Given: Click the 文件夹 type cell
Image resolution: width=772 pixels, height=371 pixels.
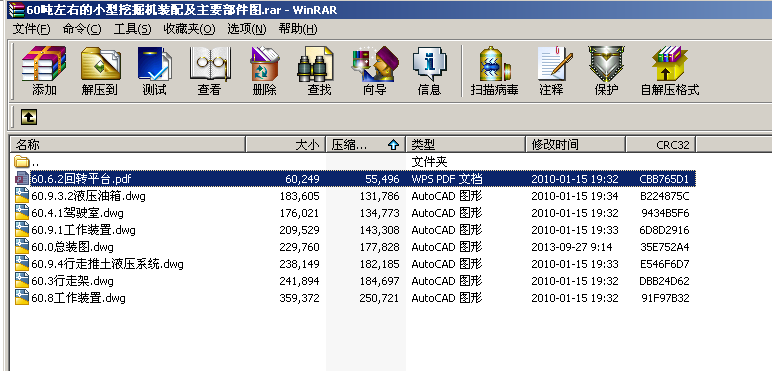Looking at the screenshot, I should point(429,161).
